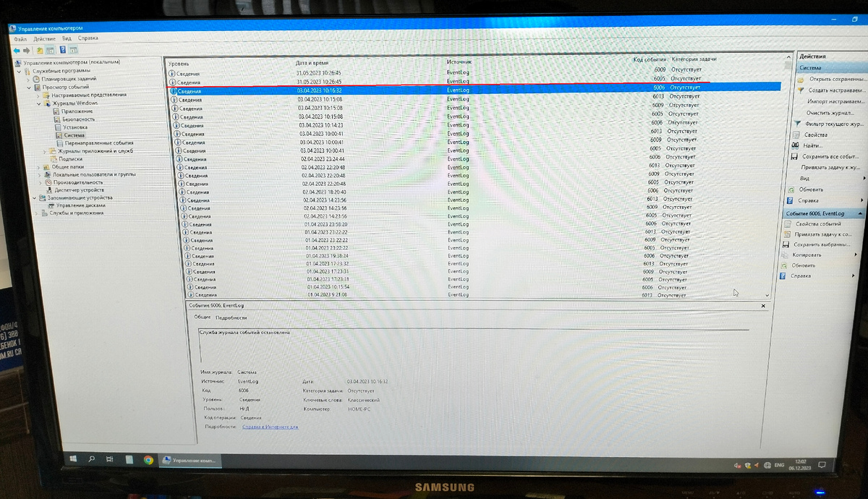Open the taskbar search icon
Image resolution: width=868 pixels, height=499 pixels.
pos(93,460)
